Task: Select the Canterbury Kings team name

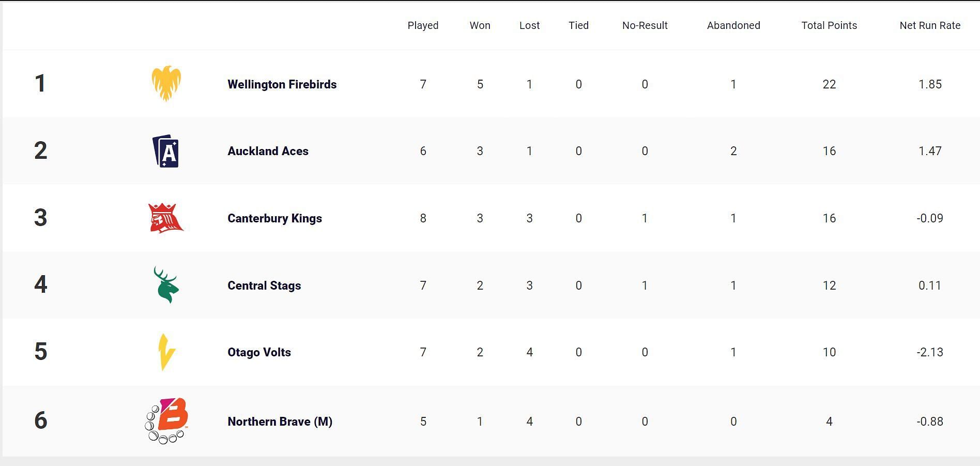Action: pos(274,218)
